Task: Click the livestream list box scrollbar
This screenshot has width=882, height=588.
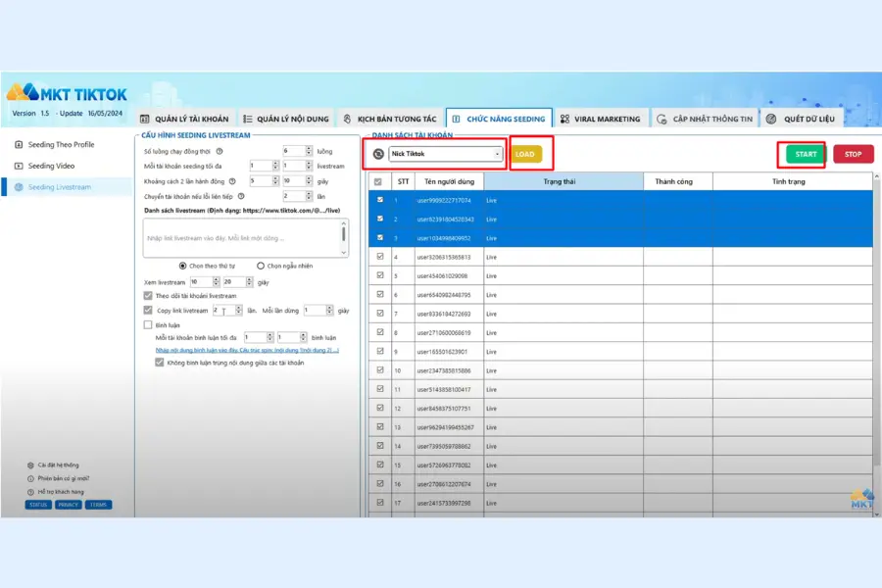Action: coord(344,238)
